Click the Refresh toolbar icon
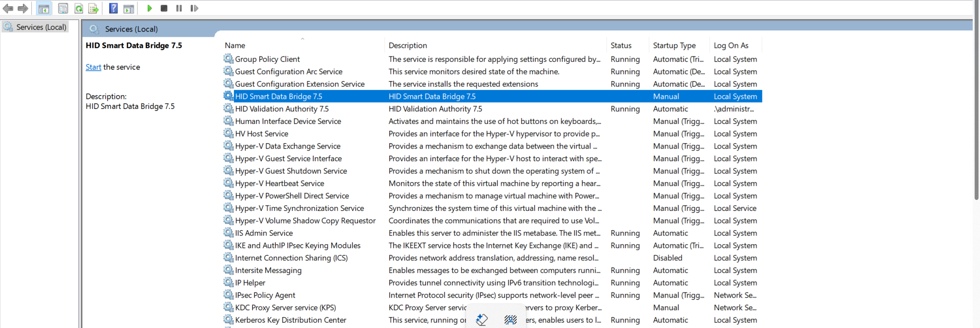 pyautogui.click(x=78, y=8)
